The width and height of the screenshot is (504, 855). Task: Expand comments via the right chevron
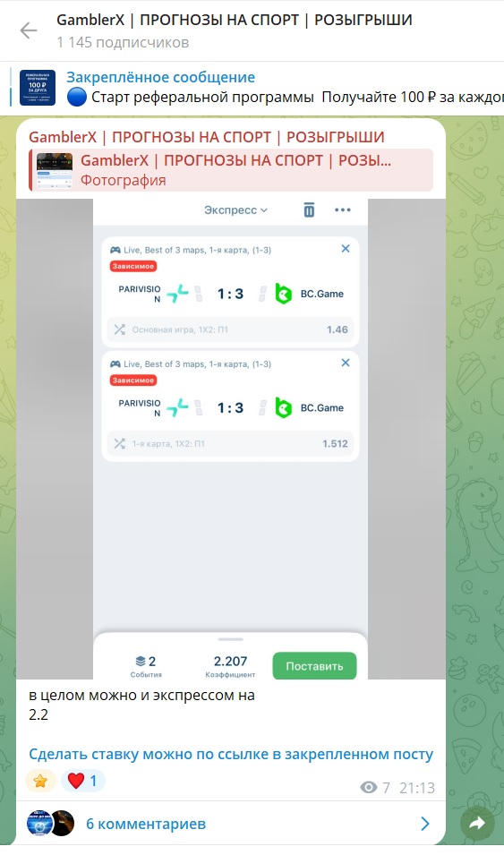click(425, 824)
